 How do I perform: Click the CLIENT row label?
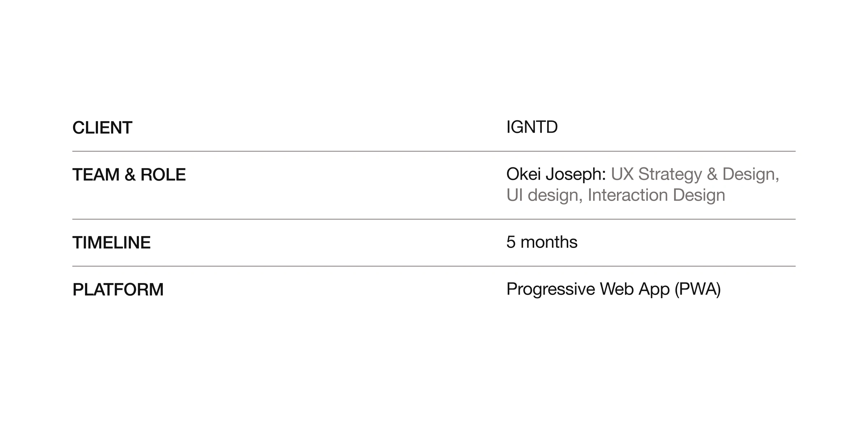point(102,128)
